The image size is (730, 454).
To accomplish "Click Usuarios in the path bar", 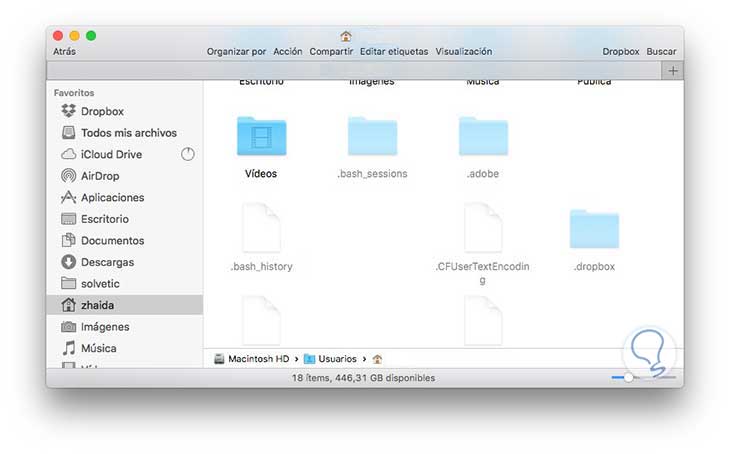I will (x=330, y=359).
